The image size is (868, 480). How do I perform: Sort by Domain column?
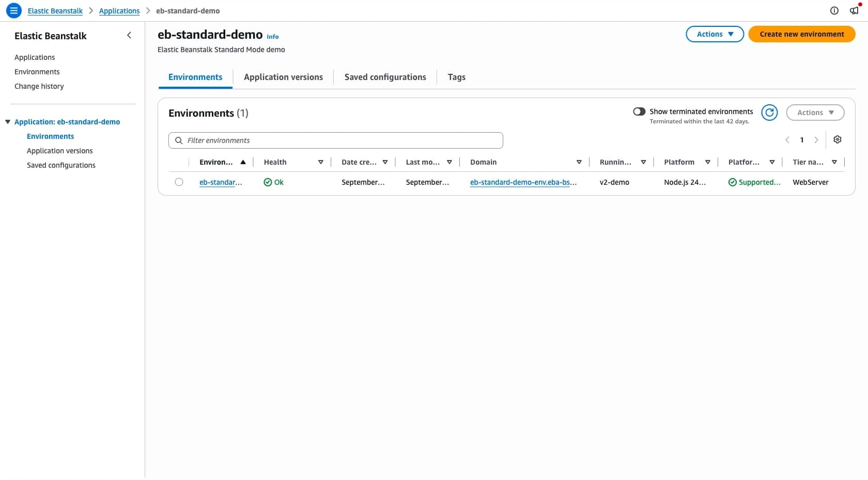pyautogui.click(x=579, y=162)
